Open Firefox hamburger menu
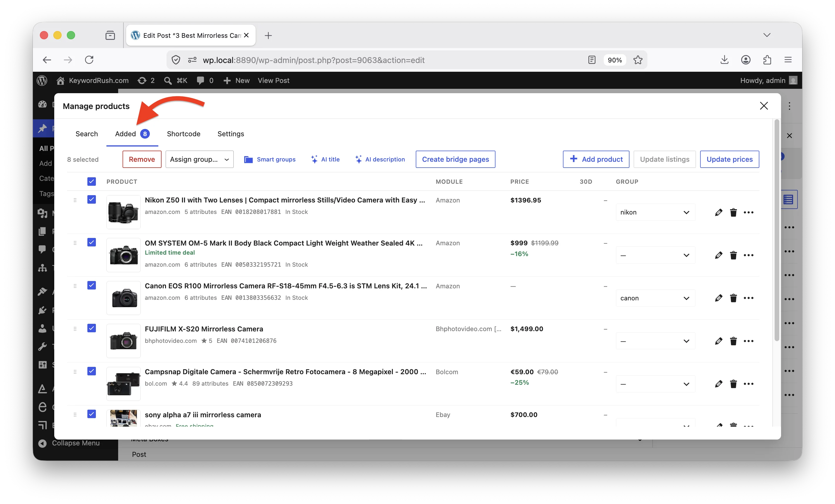 pyautogui.click(x=788, y=60)
